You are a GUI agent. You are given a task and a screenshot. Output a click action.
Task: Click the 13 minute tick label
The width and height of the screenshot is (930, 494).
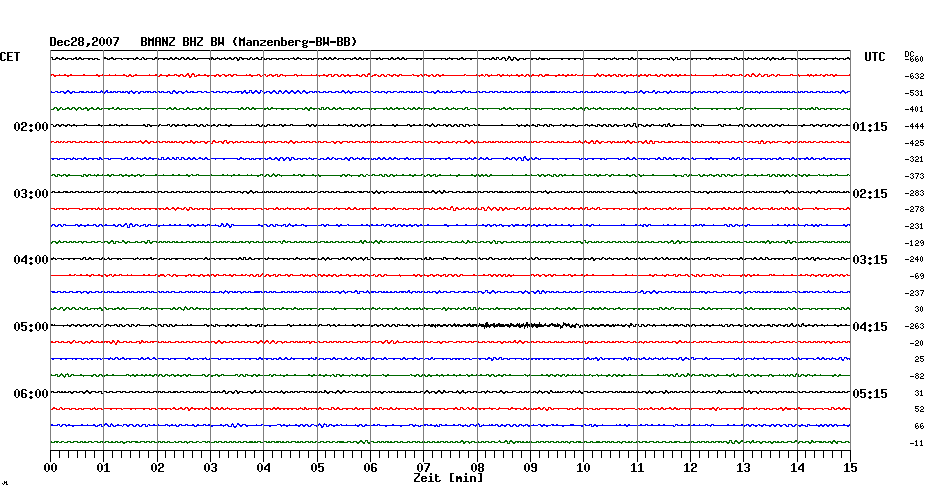(744, 467)
